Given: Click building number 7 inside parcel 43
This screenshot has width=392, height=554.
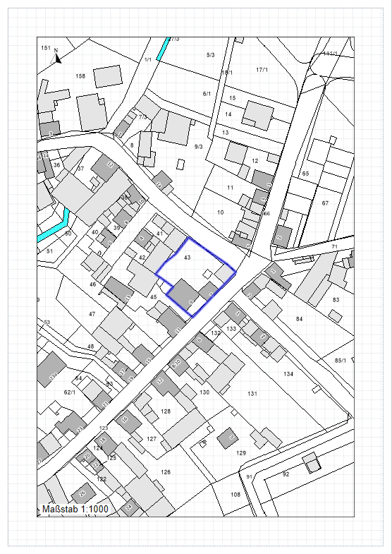Looking at the screenshot, I should click(211, 294).
